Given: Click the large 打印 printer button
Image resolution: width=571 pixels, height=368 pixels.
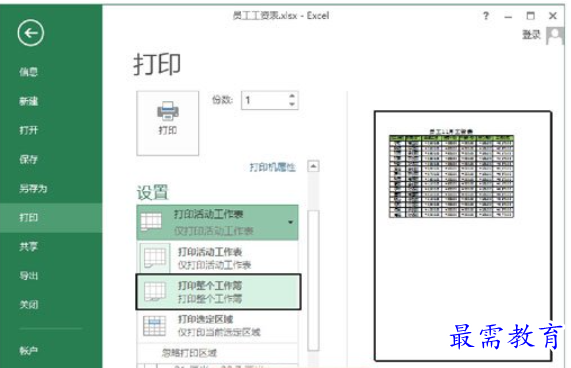Looking at the screenshot, I should pos(168,123).
